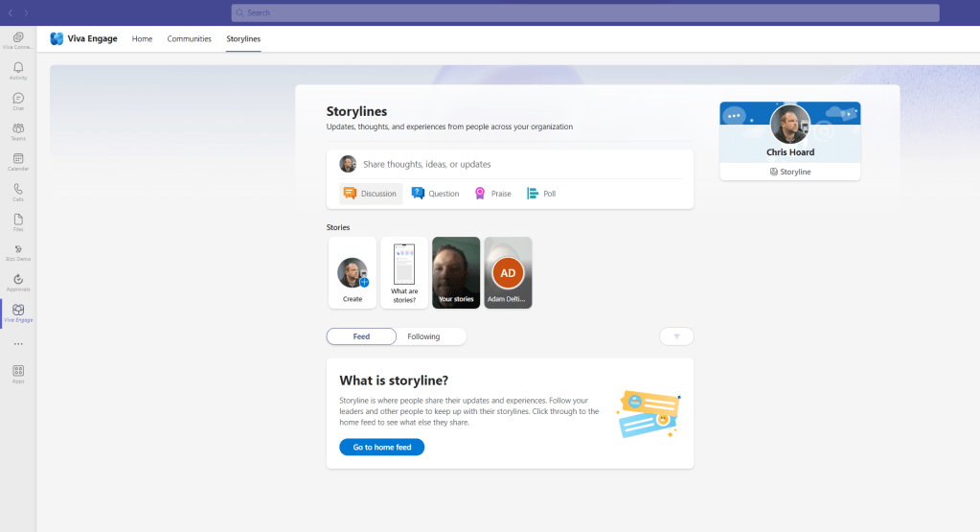Go to the Communities tab
Screen dimensions: 980x532
tap(189, 38)
